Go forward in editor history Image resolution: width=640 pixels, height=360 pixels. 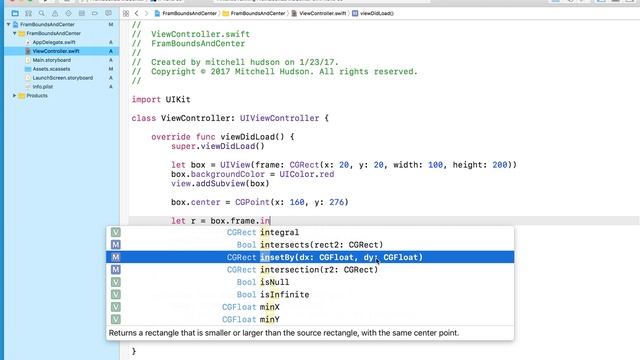click(146, 13)
